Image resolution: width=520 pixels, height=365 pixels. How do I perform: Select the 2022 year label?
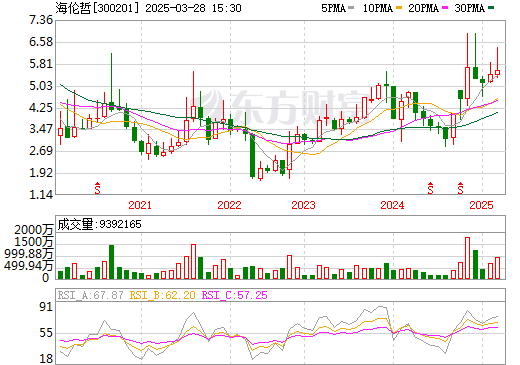[229, 205]
